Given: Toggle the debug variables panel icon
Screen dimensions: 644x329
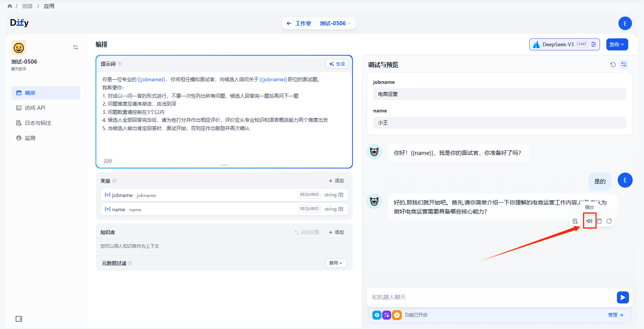Looking at the screenshot, I should click(x=624, y=65).
